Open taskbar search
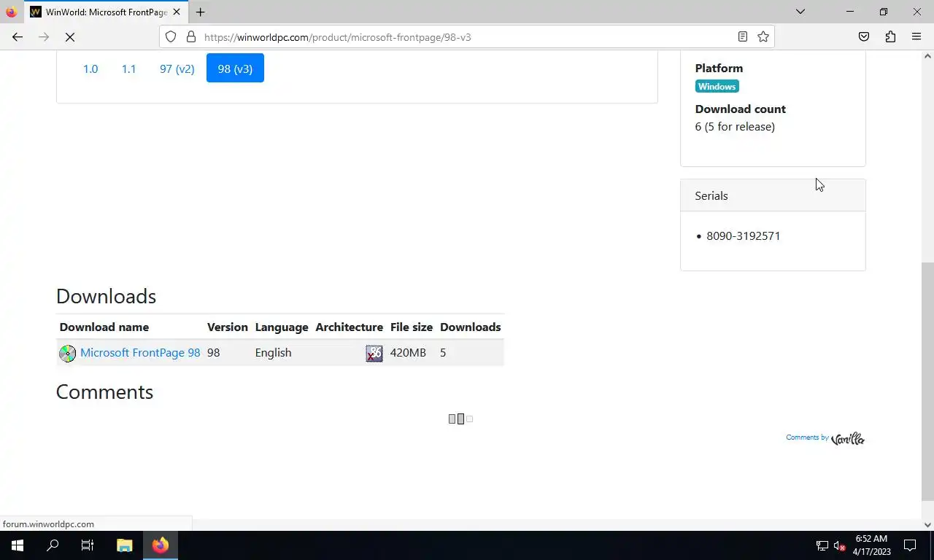This screenshot has height=560, width=934. coord(53,545)
